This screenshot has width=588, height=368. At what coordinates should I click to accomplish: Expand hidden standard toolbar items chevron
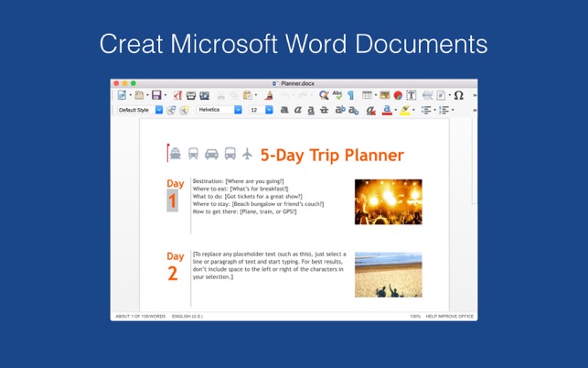coord(475,95)
